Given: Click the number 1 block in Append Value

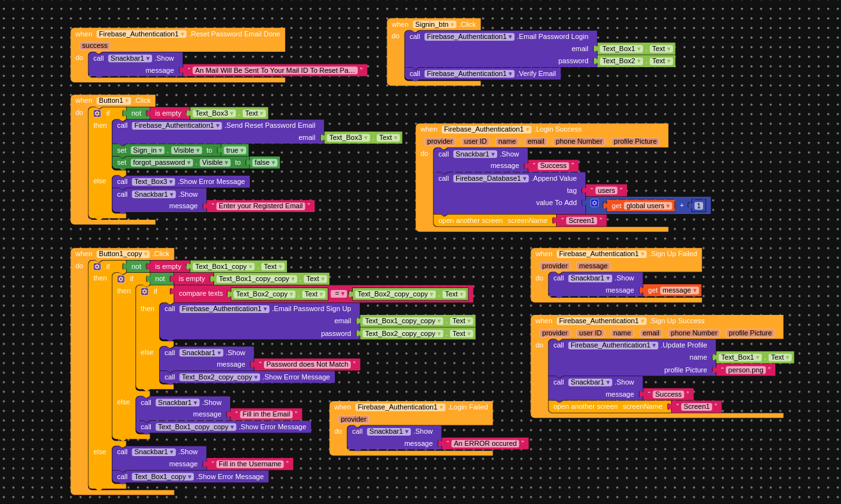Looking at the screenshot, I should [698, 205].
